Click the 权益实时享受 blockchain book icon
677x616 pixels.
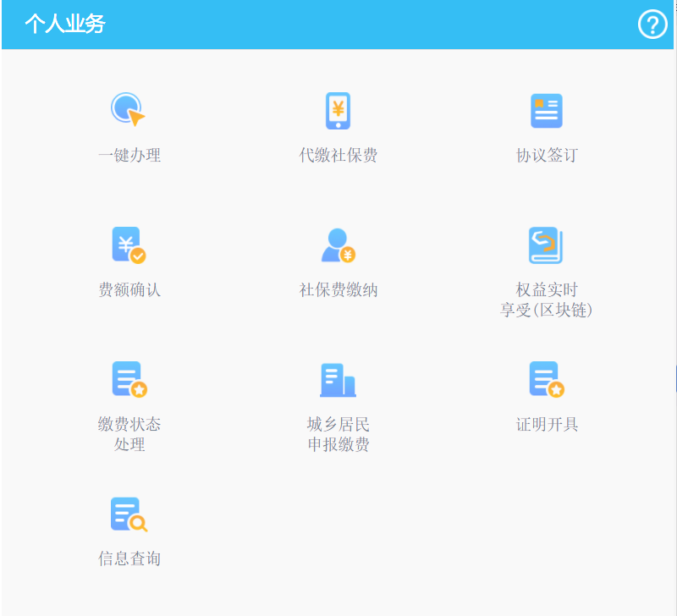coord(546,245)
